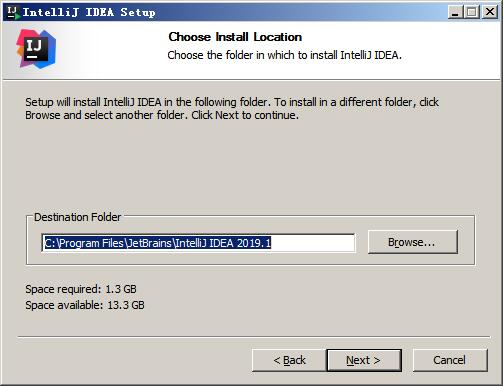
Task: Minimize the setup window
Action: click(455, 12)
